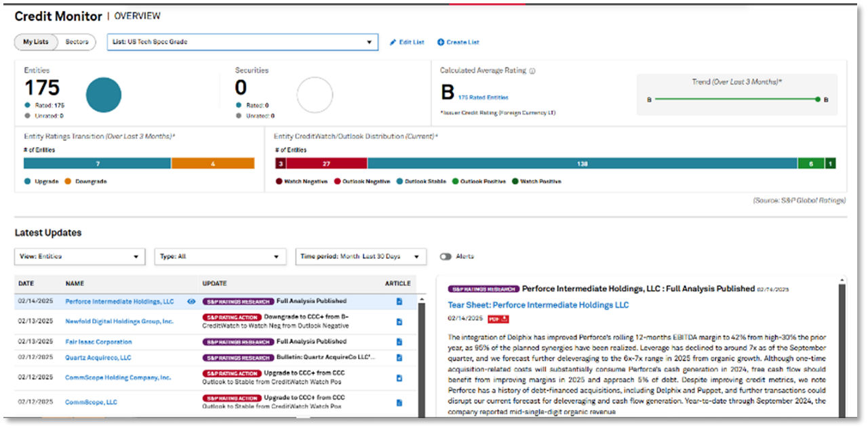Screen dimensions: 868x429
Task: Click S&P Ratings Research tag on Fair Isaac row
Action: 238,342
